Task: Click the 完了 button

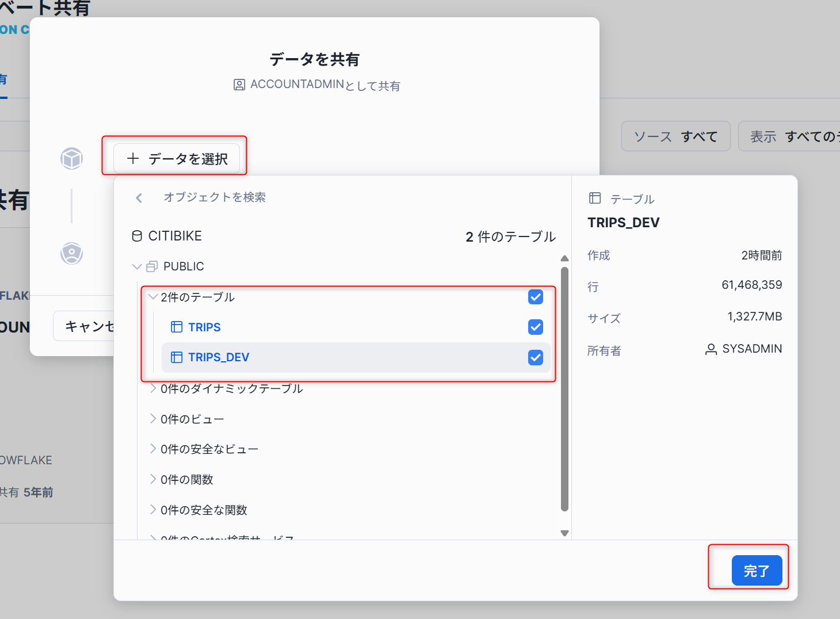Action: [757, 570]
